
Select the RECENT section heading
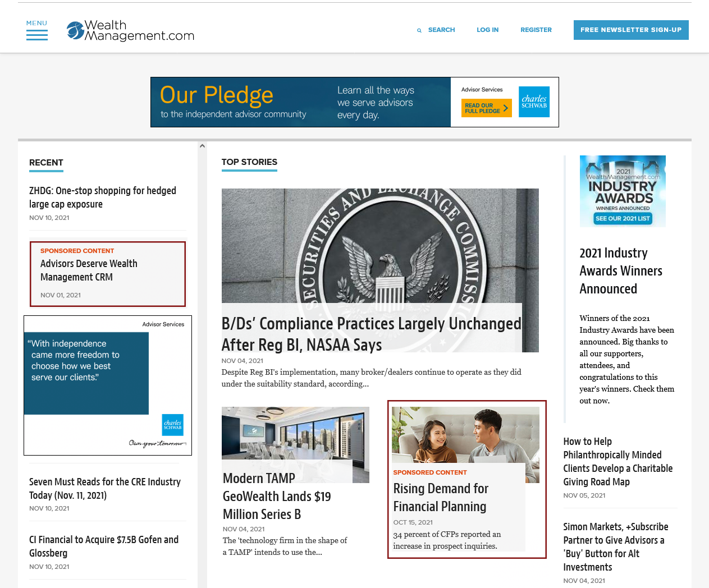[x=46, y=163]
